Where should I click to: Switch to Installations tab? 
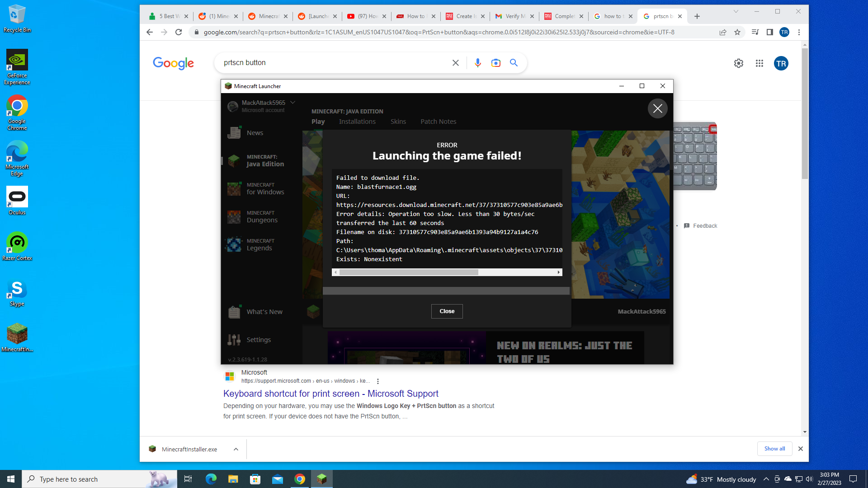click(357, 122)
